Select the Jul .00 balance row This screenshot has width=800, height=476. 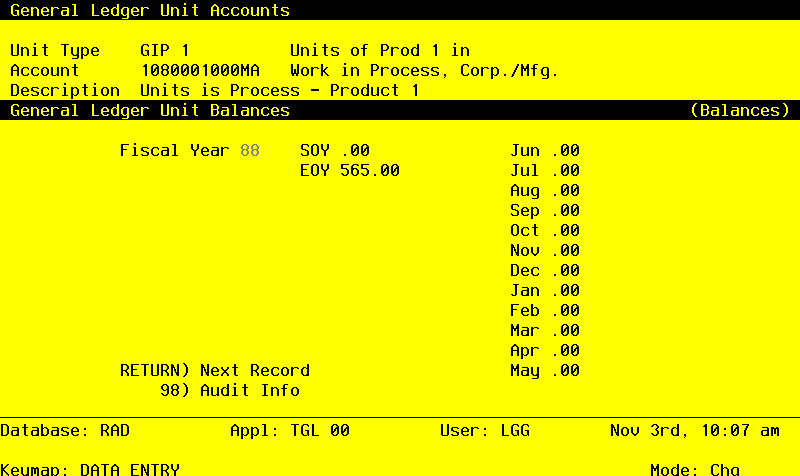pos(545,170)
